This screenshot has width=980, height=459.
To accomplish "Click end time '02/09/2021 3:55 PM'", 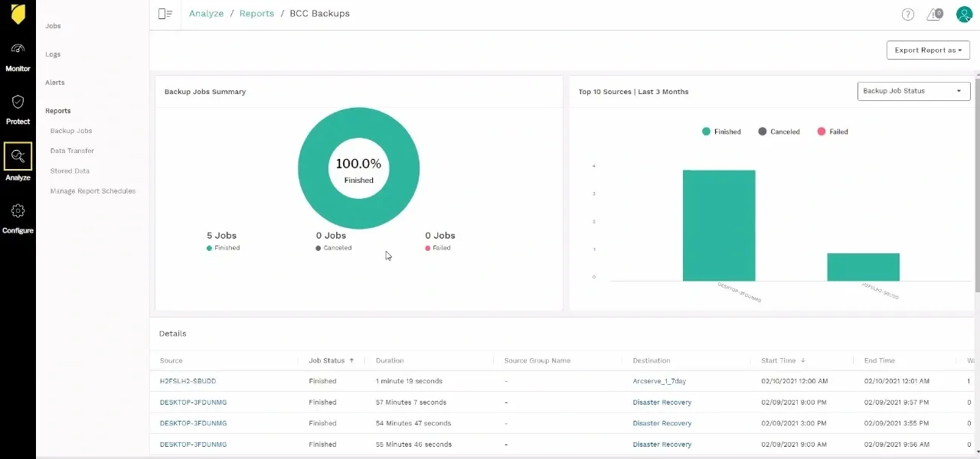I will (897, 423).
